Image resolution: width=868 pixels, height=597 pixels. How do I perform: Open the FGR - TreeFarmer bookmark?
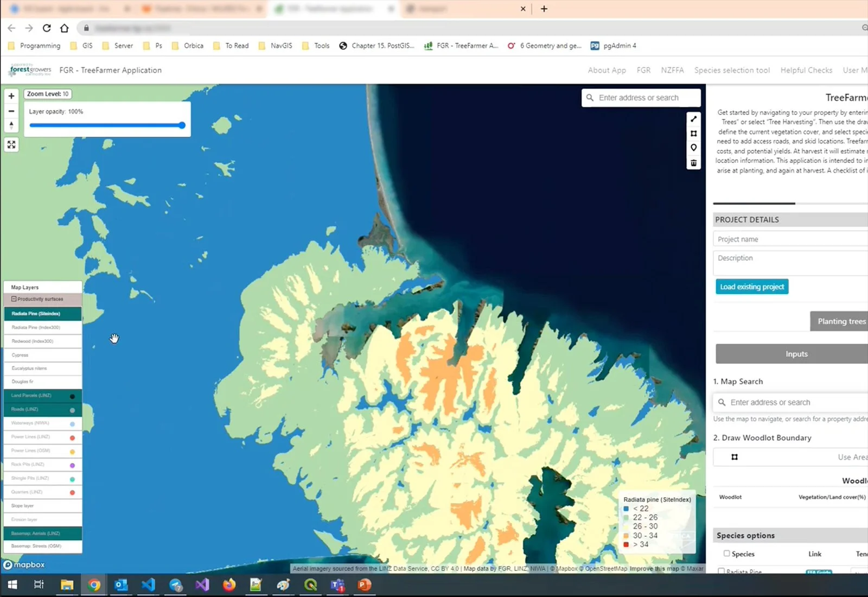tap(461, 46)
